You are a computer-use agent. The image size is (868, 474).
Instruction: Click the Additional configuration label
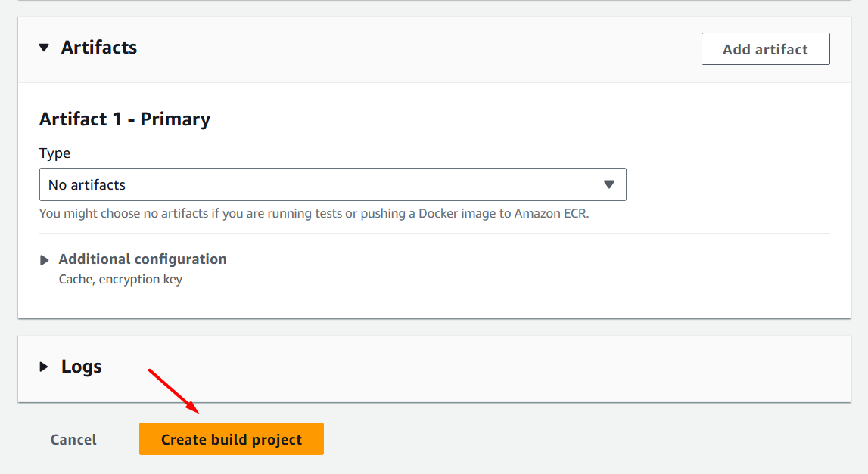click(x=142, y=259)
